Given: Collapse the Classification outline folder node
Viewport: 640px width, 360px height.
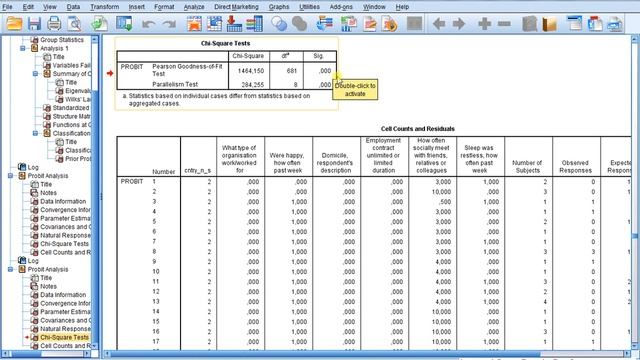Looking at the screenshot, I should [36, 133].
